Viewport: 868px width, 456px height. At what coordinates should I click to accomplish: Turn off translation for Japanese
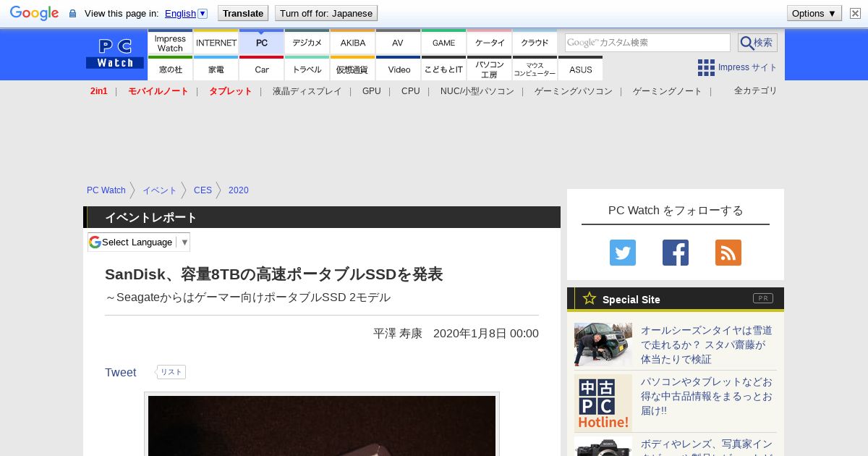(326, 13)
